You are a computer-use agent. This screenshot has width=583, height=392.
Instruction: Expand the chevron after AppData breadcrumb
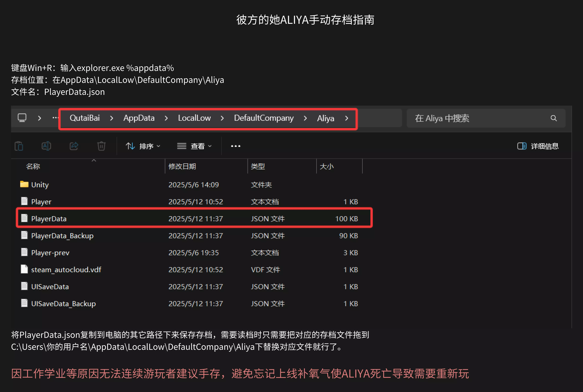(166, 118)
